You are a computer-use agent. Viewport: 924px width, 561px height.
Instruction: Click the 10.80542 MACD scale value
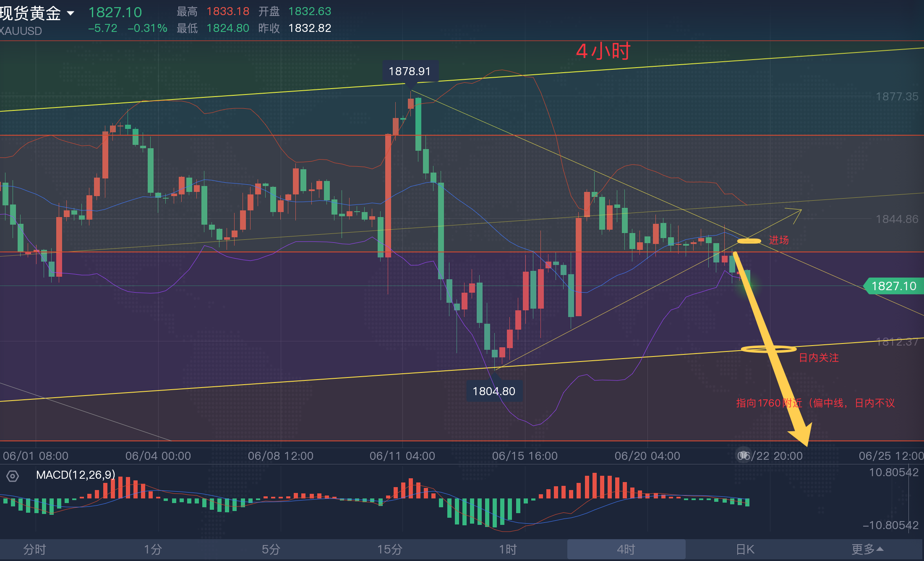[x=894, y=472]
